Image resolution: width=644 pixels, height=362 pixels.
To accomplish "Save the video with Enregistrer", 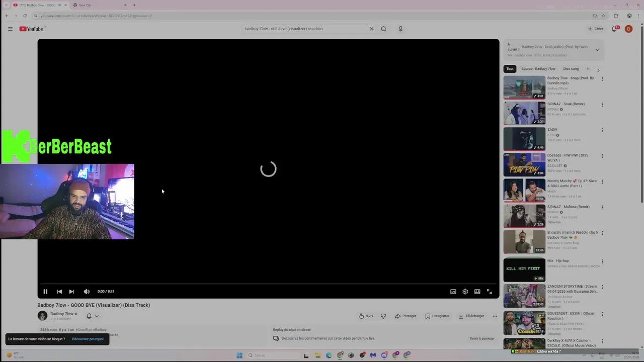I will click(437, 316).
